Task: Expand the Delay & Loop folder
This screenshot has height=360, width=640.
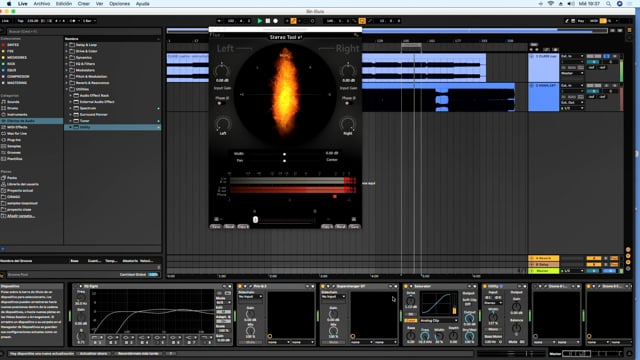Action: point(67,45)
